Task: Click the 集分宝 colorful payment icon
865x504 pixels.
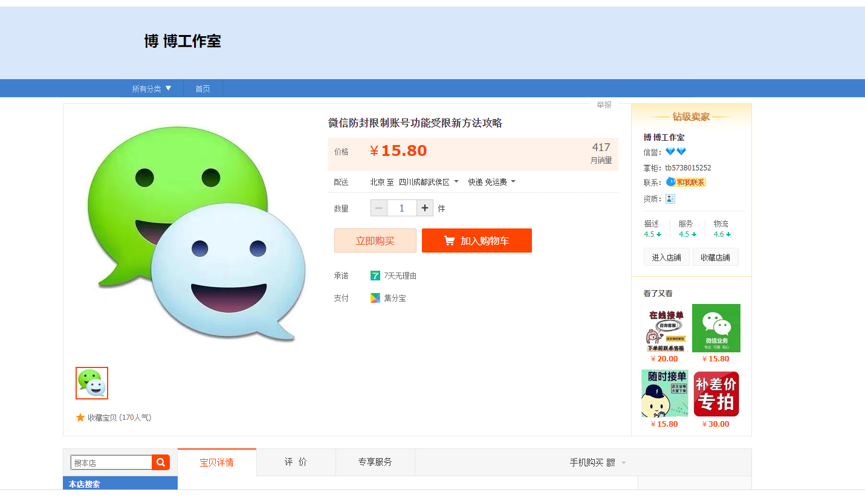Action: point(375,298)
